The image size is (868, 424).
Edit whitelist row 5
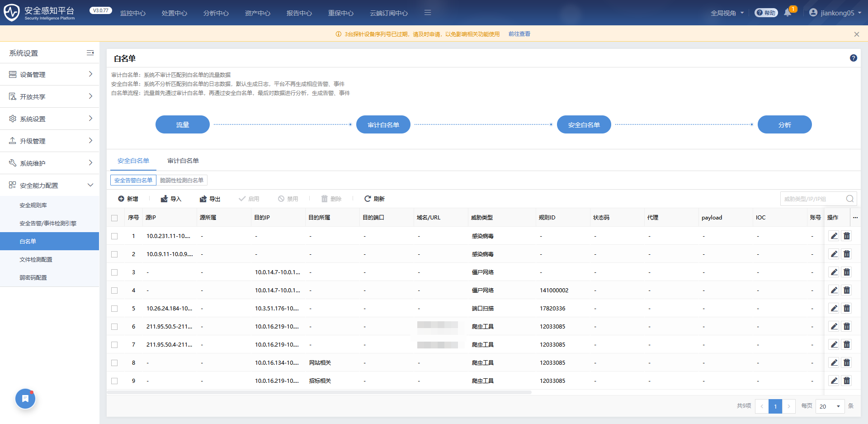[x=834, y=308]
